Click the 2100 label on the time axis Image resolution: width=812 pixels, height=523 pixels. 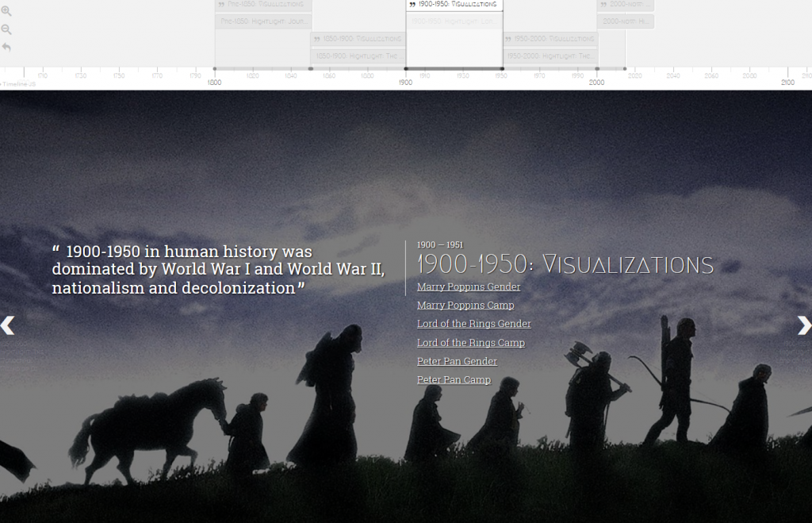click(x=787, y=83)
